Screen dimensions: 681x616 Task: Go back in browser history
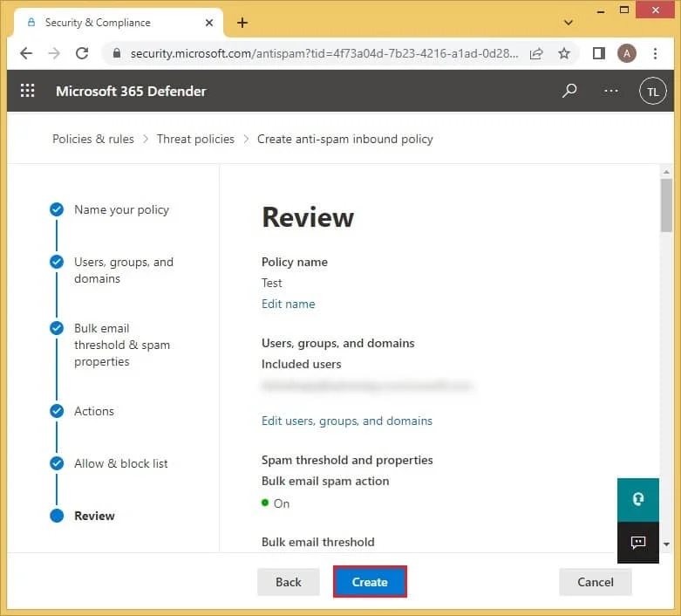[x=26, y=53]
